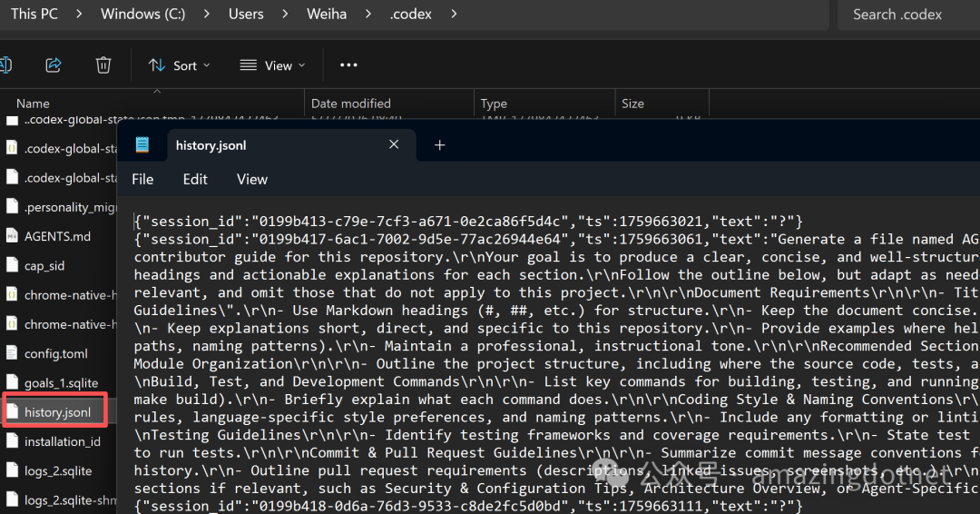Sort by the Date modified column header
The image size is (980, 514).
pos(388,104)
